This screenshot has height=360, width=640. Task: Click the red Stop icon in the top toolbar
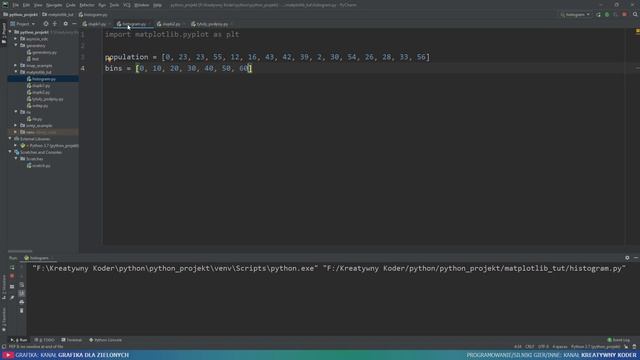pos(624,15)
